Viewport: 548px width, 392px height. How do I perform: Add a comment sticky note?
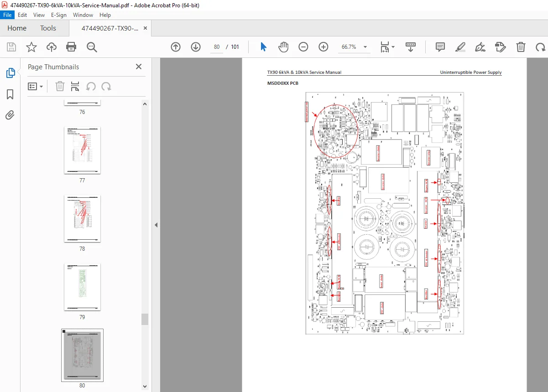pyautogui.click(x=440, y=47)
